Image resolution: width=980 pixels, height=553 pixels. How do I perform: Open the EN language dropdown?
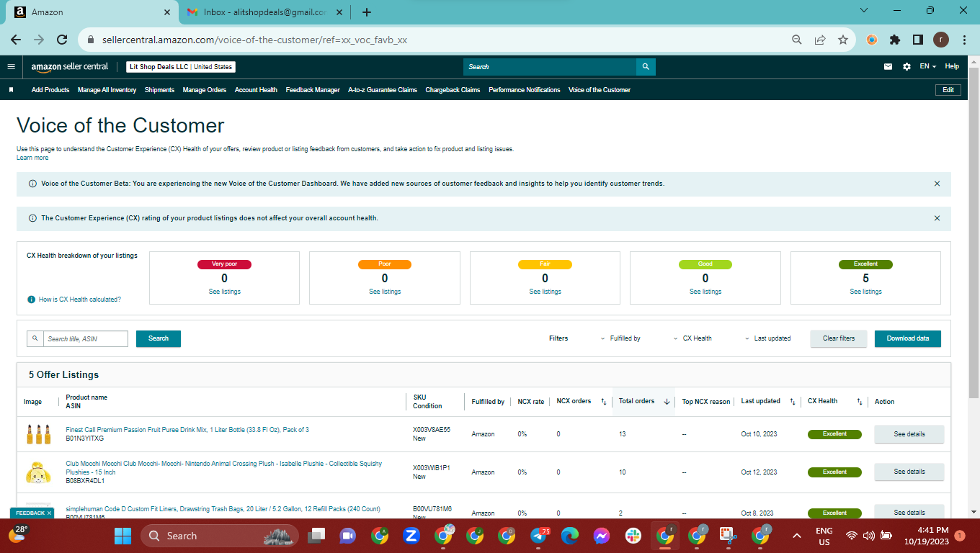point(927,66)
